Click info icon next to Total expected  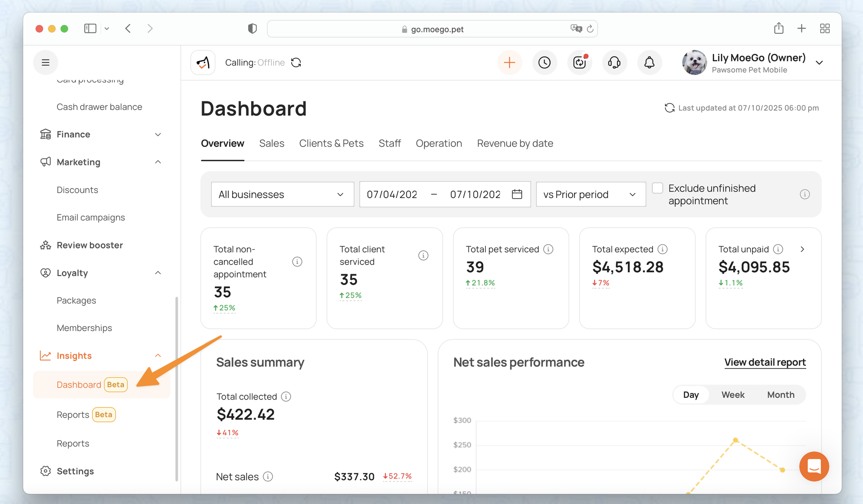(x=662, y=249)
